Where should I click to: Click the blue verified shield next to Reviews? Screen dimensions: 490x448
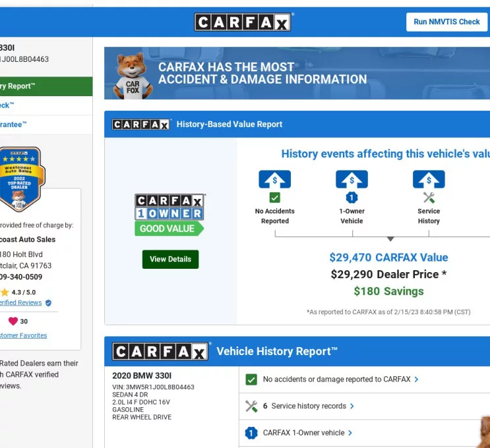(x=48, y=303)
